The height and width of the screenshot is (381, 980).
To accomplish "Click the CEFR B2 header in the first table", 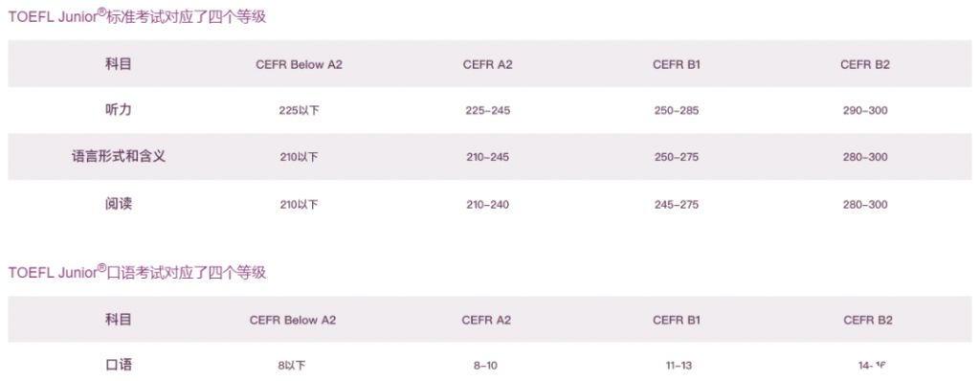I will click(865, 64).
